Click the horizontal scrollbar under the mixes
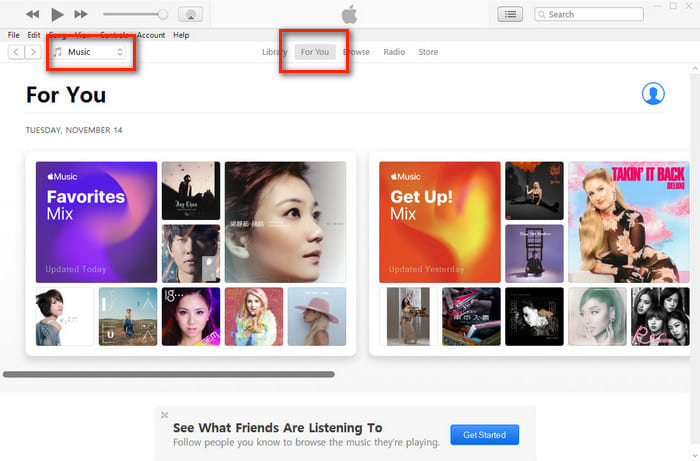Image resolution: width=700 pixels, height=461 pixels. pos(169,374)
